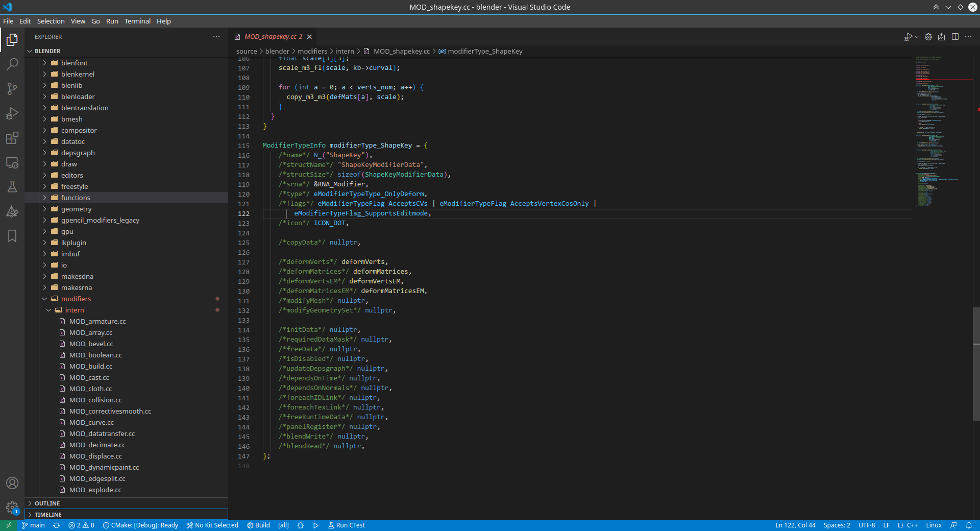Expand the compositor folder
This screenshot has width=980, height=531.
coord(79,130)
